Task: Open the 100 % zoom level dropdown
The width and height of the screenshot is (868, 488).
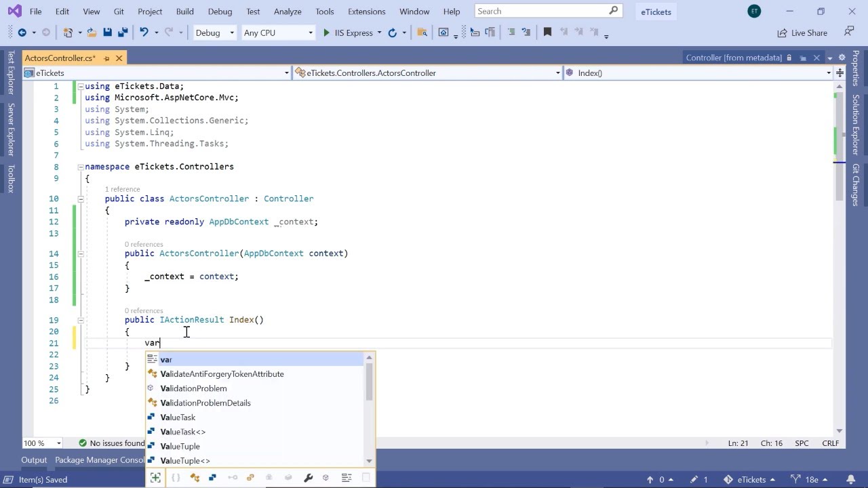Action: point(43,443)
